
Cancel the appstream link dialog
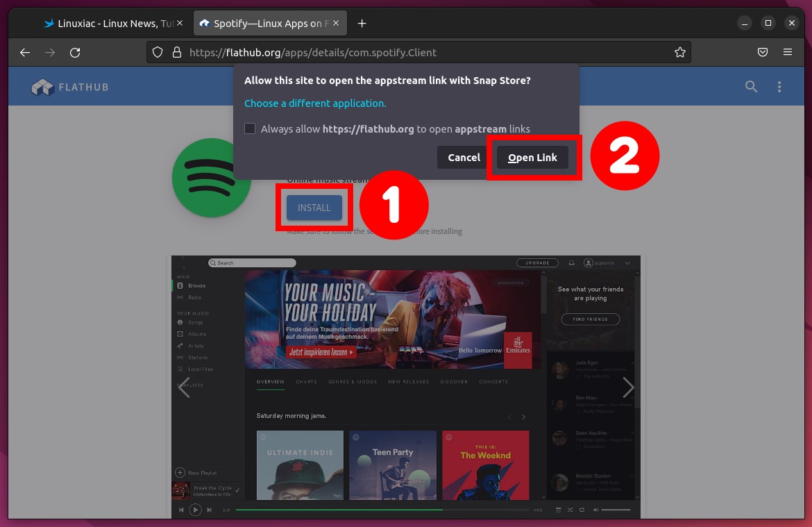[x=464, y=158]
